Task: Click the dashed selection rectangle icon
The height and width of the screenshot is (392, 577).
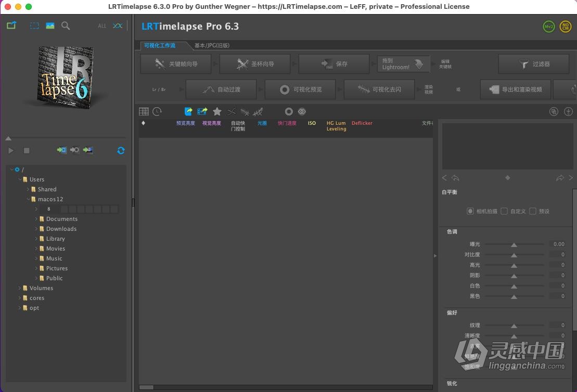Action: coord(34,26)
